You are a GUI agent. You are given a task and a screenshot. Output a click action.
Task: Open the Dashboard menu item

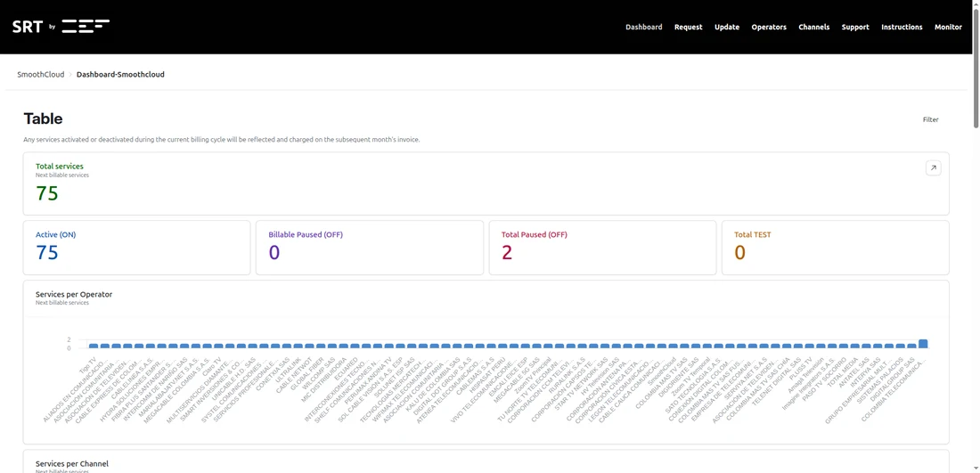pyautogui.click(x=644, y=27)
